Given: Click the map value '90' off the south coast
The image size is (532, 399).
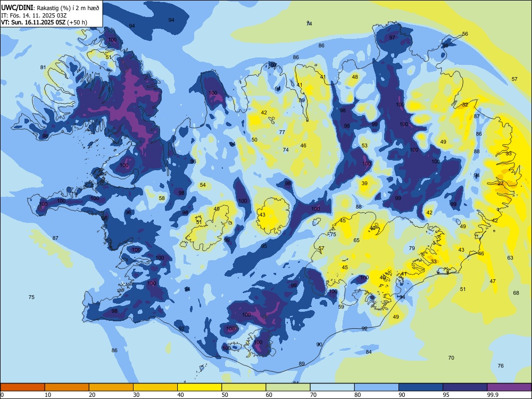Looking at the screenshot, I should click(319, 344).
